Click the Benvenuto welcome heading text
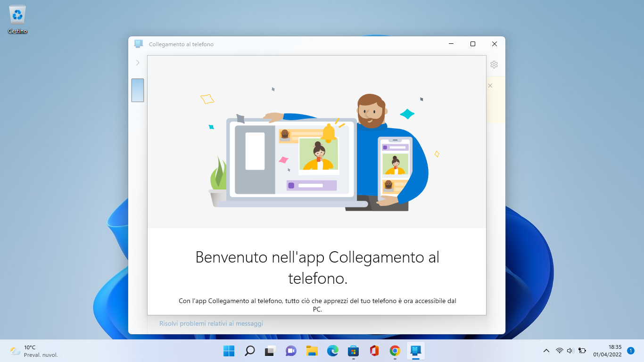 tap(317, 268)
